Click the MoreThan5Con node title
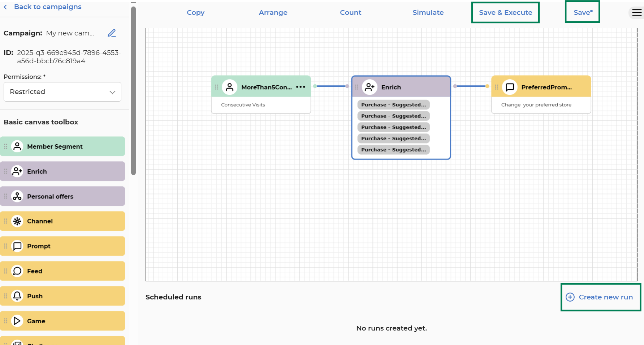 coord(267,87)
